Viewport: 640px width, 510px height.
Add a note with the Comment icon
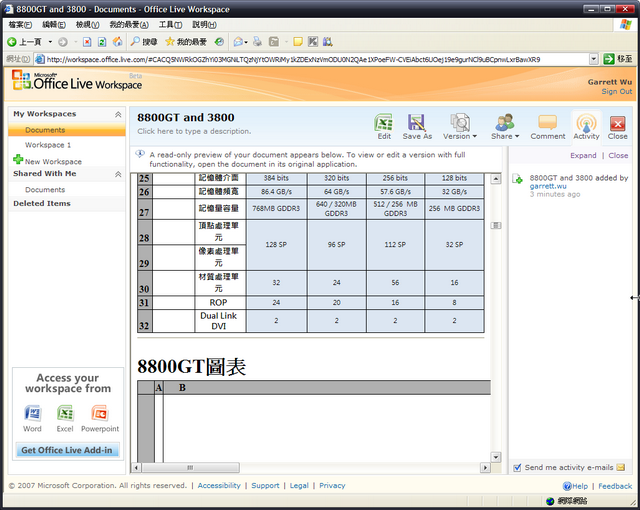coord(547,122)
